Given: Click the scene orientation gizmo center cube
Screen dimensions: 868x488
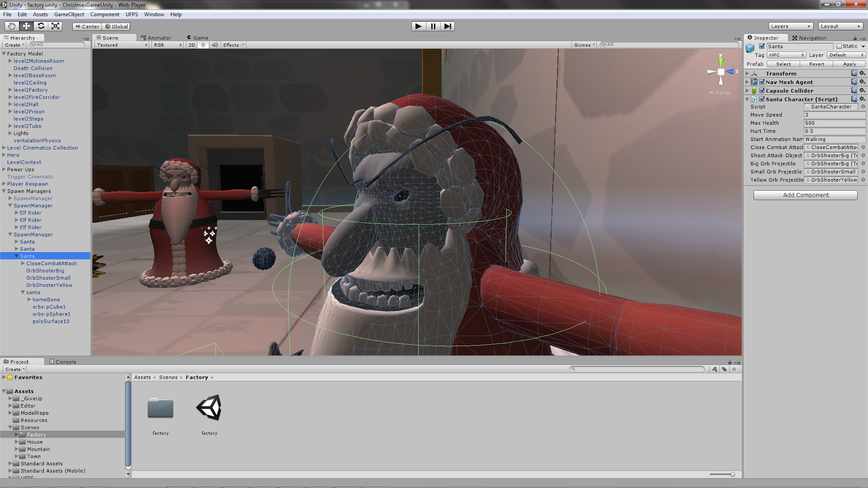Looking at the screenshot, I should [721, 72].
